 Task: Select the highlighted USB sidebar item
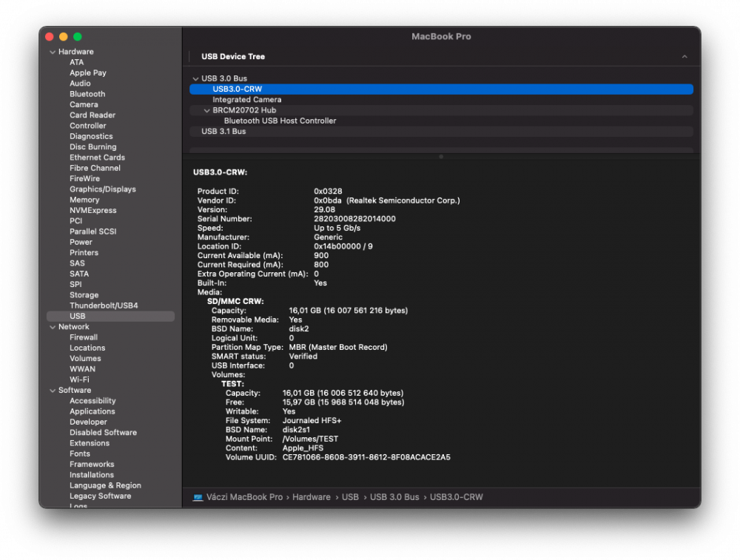[110, 317]
